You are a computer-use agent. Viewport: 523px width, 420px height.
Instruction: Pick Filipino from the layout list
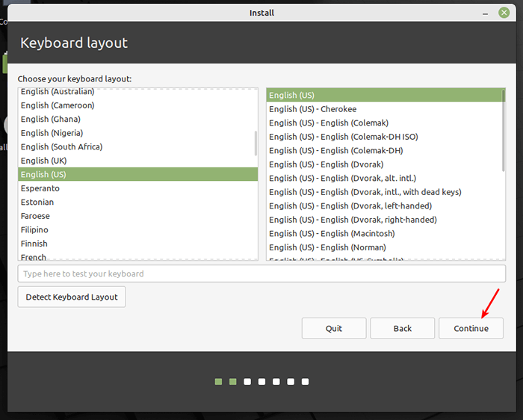coord(137,230)
